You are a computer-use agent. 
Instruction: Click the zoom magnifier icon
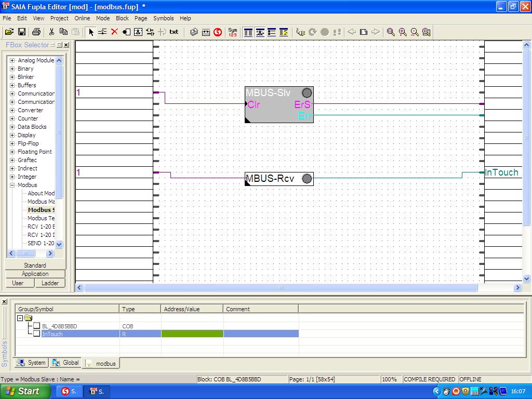(391, 32)
